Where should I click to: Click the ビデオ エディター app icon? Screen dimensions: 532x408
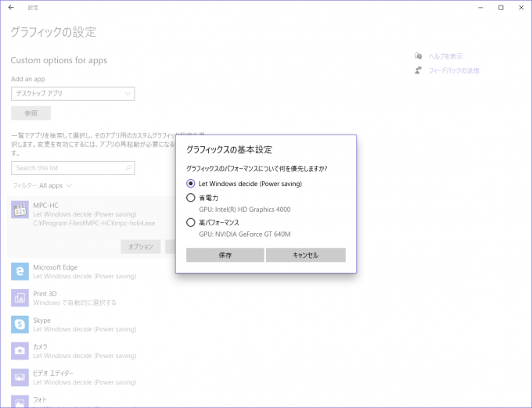tap(20, 378)
